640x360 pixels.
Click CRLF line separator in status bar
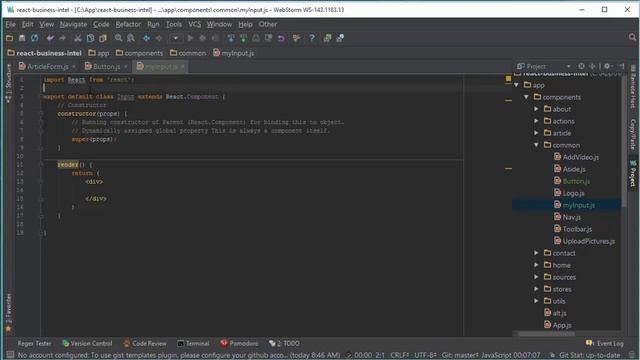(x=400, y=355)
